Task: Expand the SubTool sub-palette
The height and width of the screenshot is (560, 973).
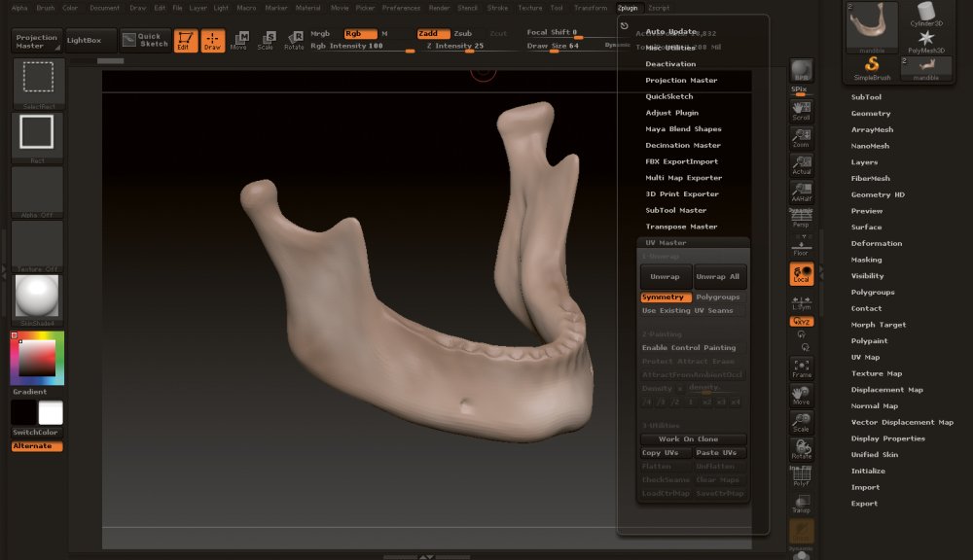Action: click(866, 97)
